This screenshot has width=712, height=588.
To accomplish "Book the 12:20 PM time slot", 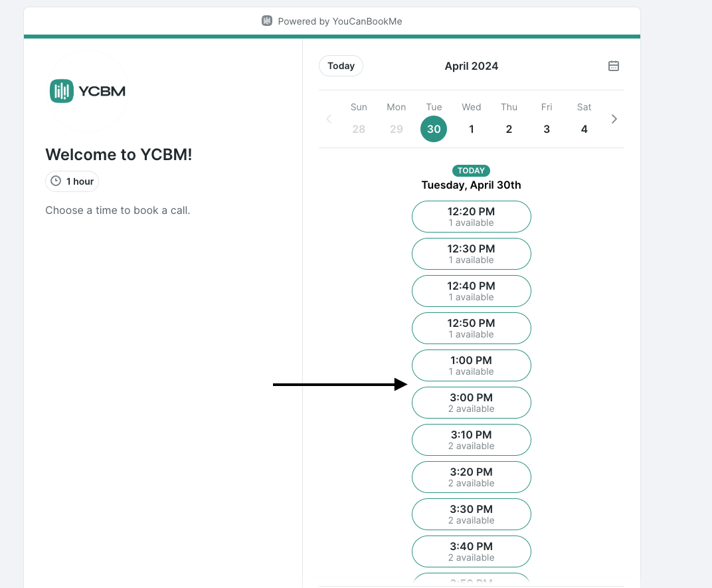I will [x=472, y=217].
